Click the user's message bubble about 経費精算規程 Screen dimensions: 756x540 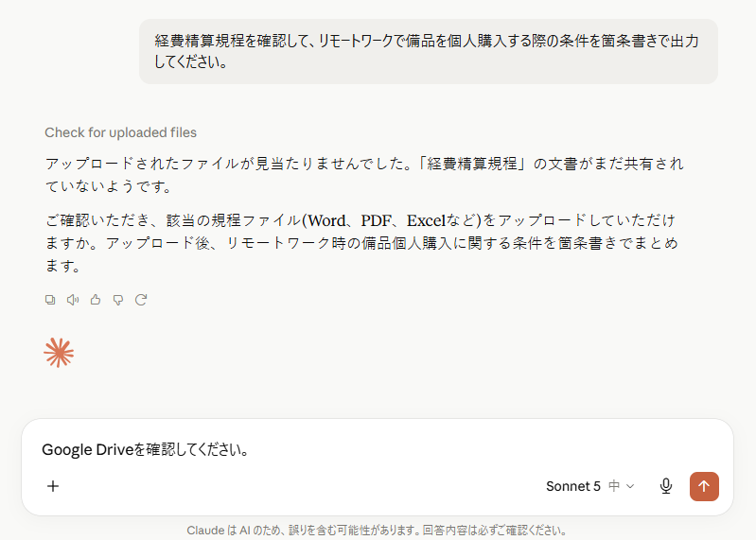[x=428, y=52]
